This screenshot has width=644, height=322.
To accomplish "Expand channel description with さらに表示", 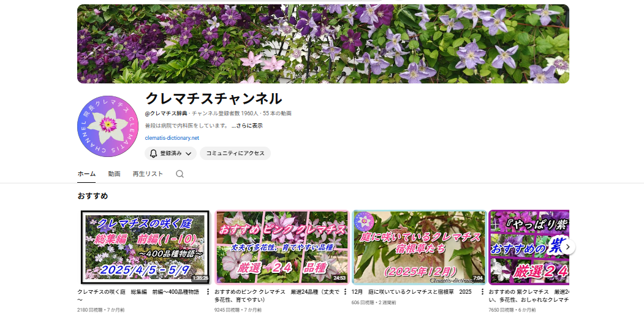I will pyautogui.click(x=247, y=126).
